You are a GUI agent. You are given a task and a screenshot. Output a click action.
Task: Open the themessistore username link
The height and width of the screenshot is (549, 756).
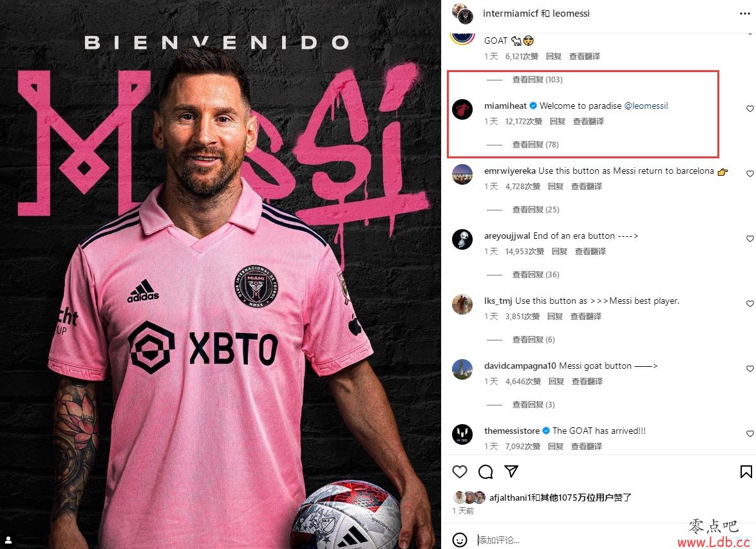coord(511,431)
